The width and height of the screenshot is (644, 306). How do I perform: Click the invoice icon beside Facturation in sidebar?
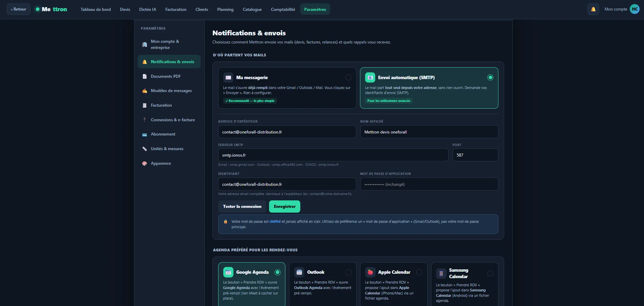click(x=145, y=105)
